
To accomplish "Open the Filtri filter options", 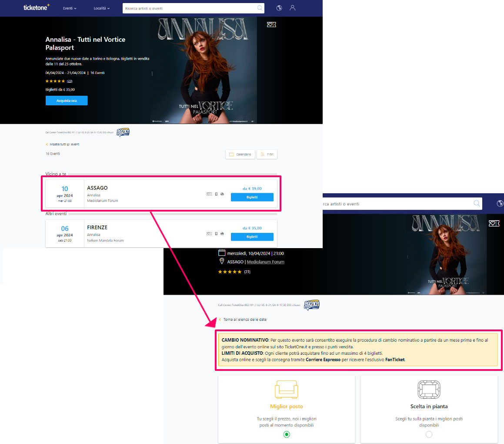I will click(267, 155).
